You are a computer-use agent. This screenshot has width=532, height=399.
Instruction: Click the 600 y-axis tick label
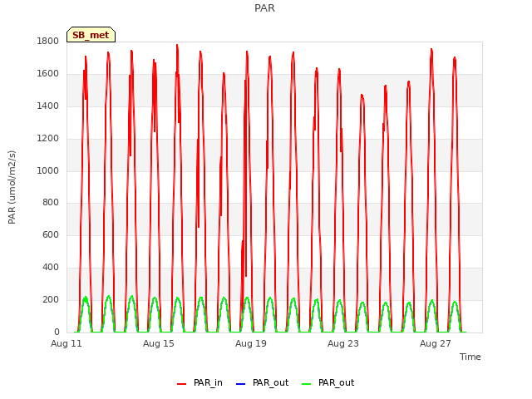(51, 234)
